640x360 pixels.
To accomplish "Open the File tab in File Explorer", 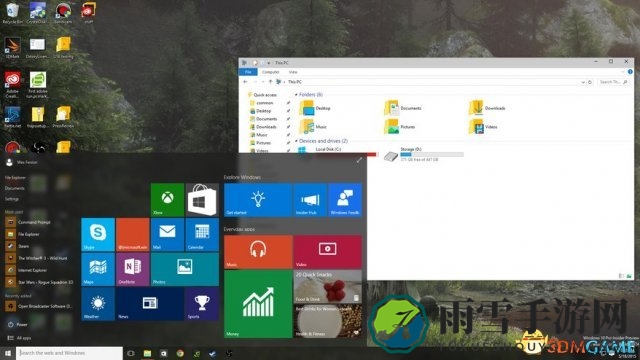I will coord(248,72).
